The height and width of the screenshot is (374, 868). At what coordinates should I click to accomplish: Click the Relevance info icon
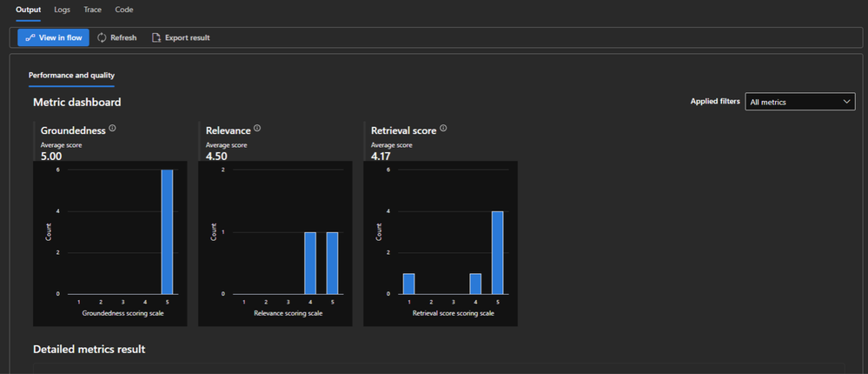click(257, 129)
